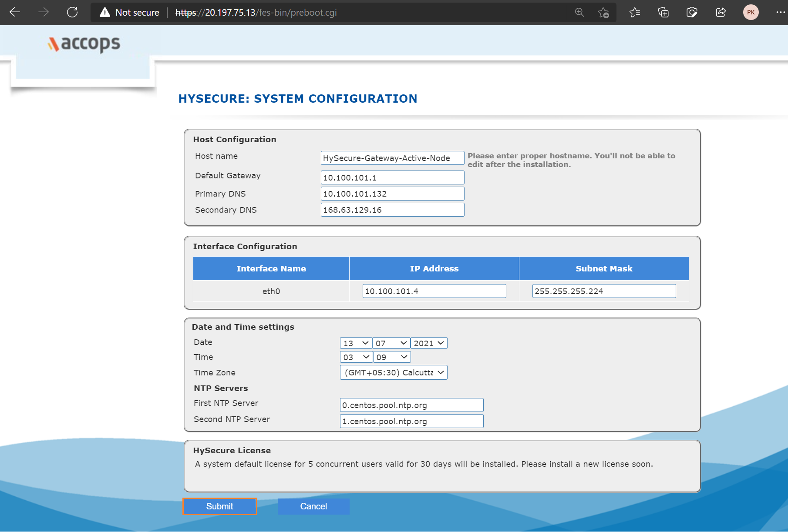This screenshot has width=788, height=532.
Task: Open the PK profile avatar
Action: 751,12
